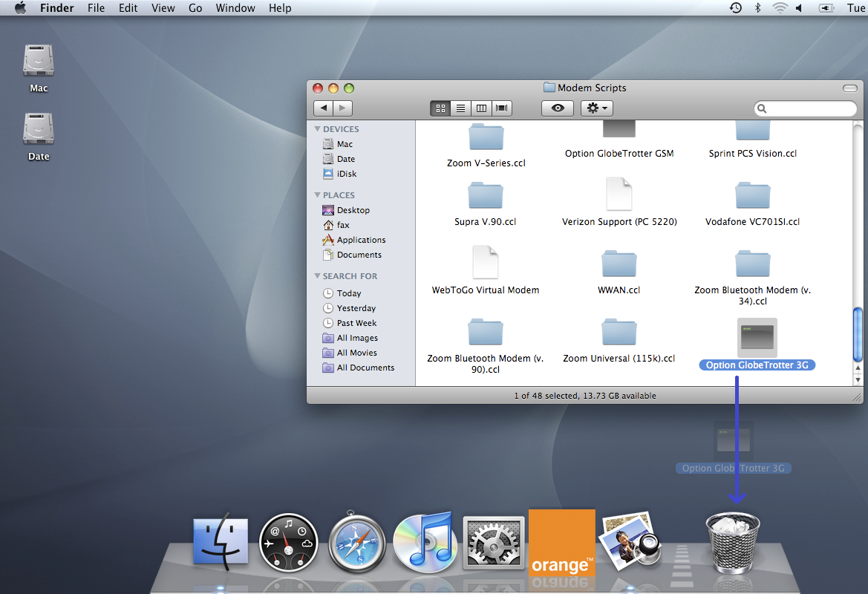
Task: Go back in the Finder window
Action: [323, 108]
